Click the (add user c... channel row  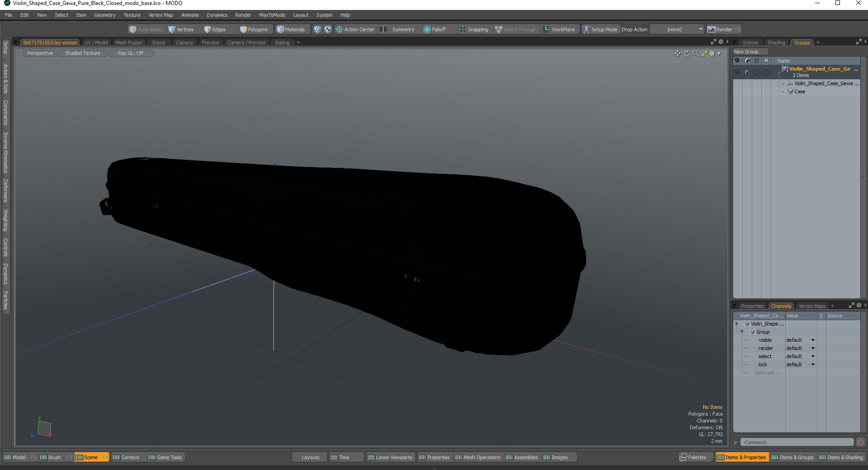pyautogui.click(x=769, y=373)
